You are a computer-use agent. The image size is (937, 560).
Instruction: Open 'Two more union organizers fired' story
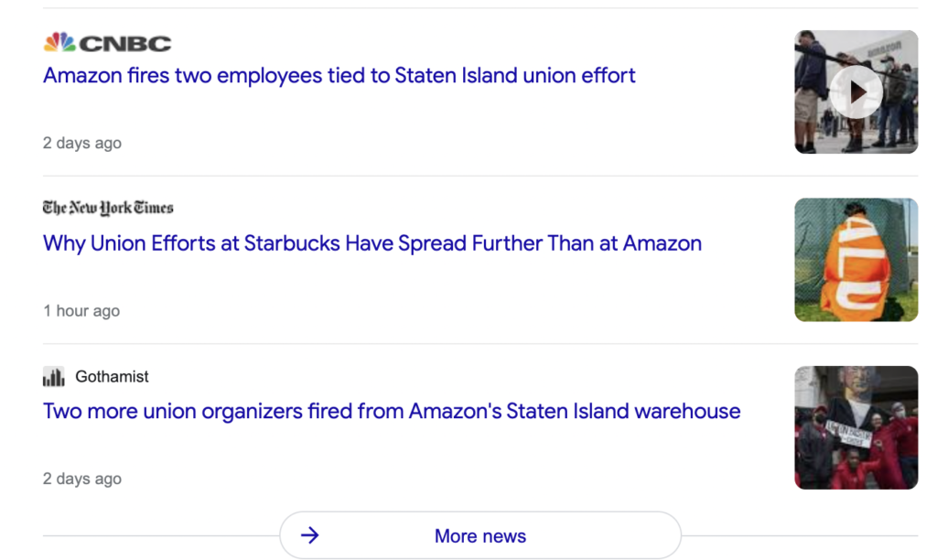pyautogui.click(x=391, y=411)
